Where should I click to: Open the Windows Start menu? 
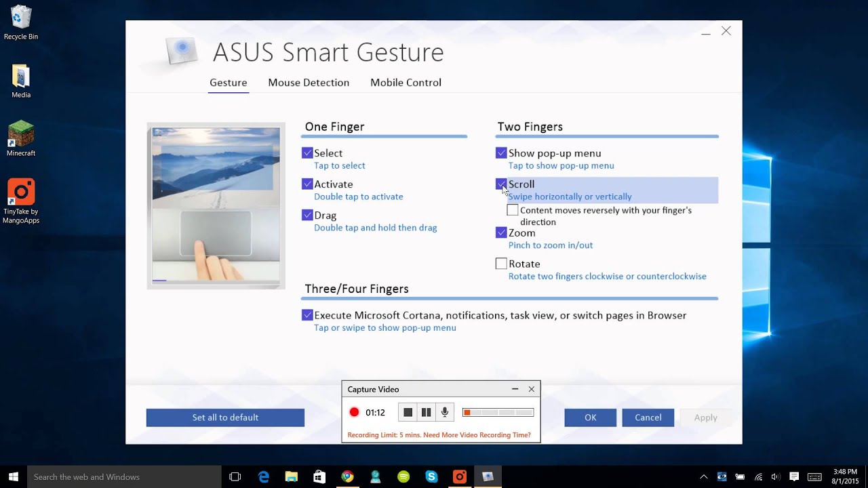pos(14,476)
